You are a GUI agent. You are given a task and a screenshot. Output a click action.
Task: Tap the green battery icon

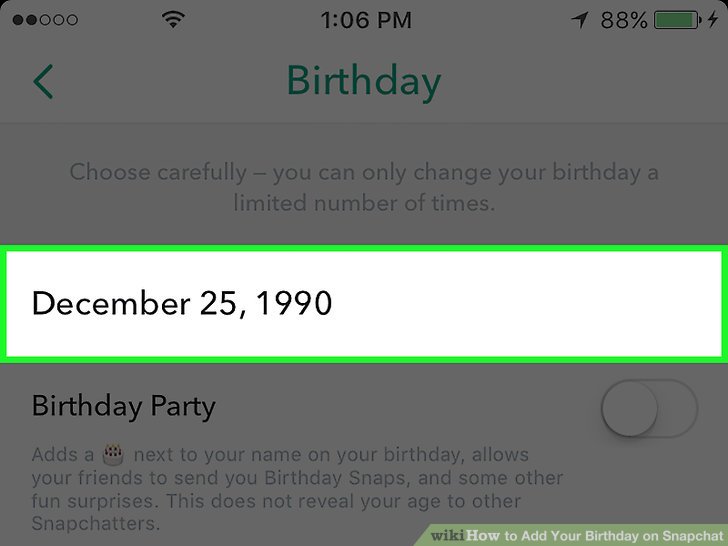coord(678,19)
